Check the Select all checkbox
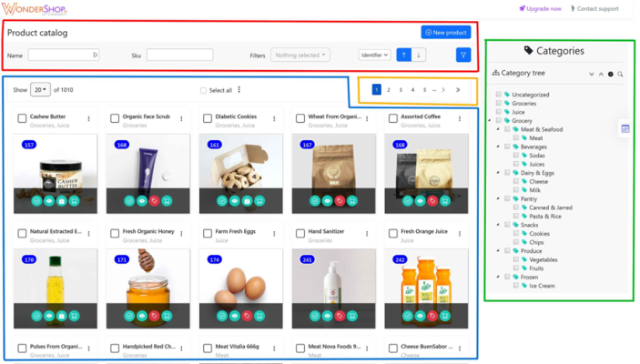 pyautogui.click(x=203, y=91)
